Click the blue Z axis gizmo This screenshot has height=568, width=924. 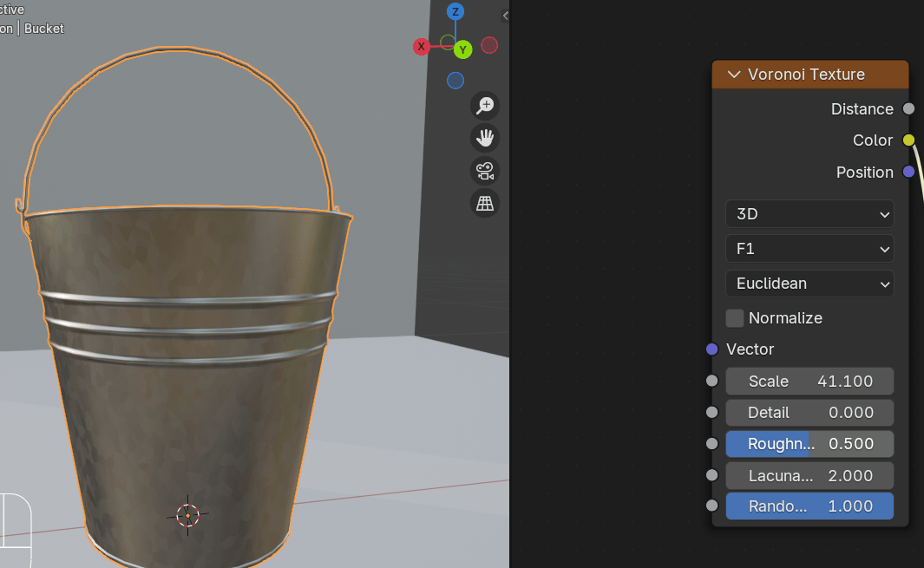click(x=455, y=12)
